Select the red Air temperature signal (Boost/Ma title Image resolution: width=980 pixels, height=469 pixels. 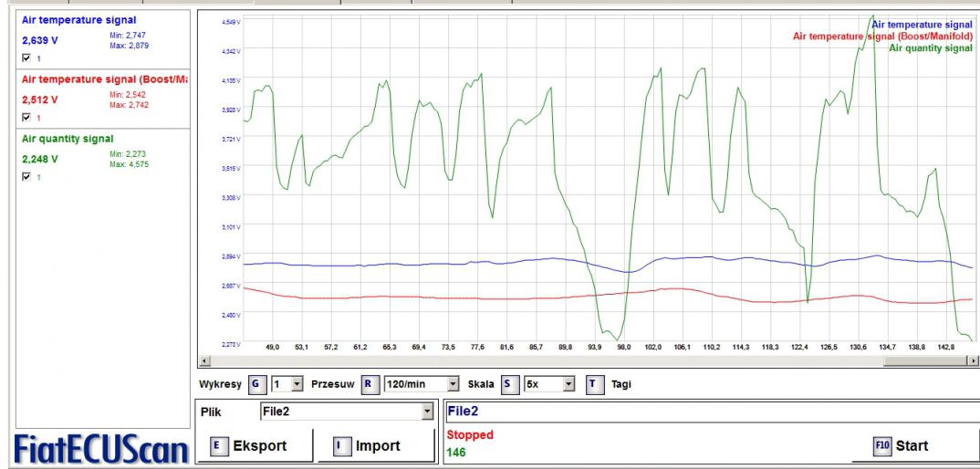coord(104,79)
